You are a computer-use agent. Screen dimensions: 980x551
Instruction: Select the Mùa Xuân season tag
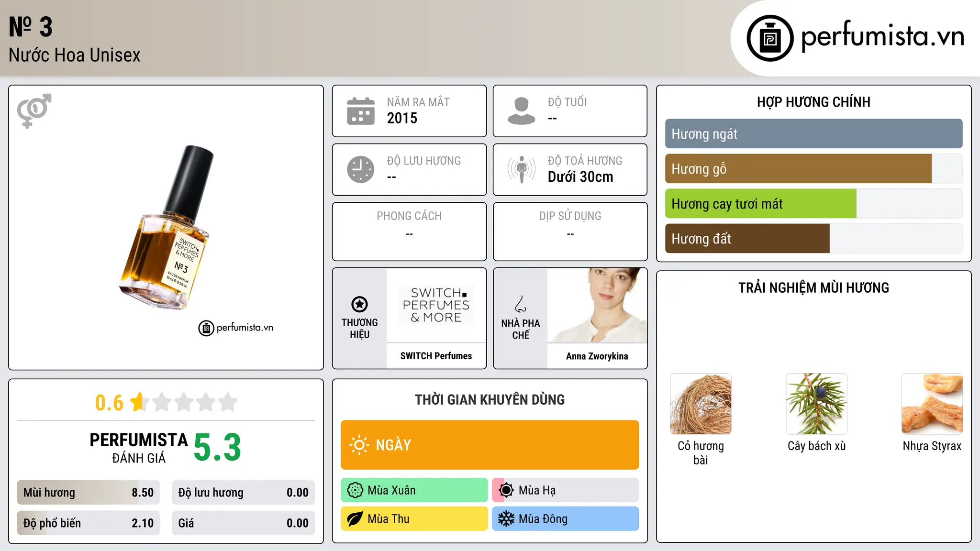tap(414, 490)
